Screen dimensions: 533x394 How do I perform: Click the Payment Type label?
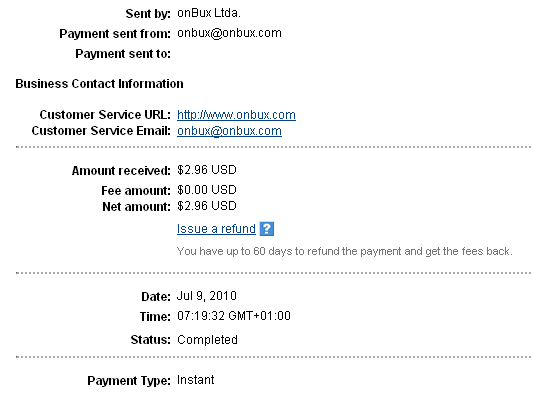coord(129,380)
